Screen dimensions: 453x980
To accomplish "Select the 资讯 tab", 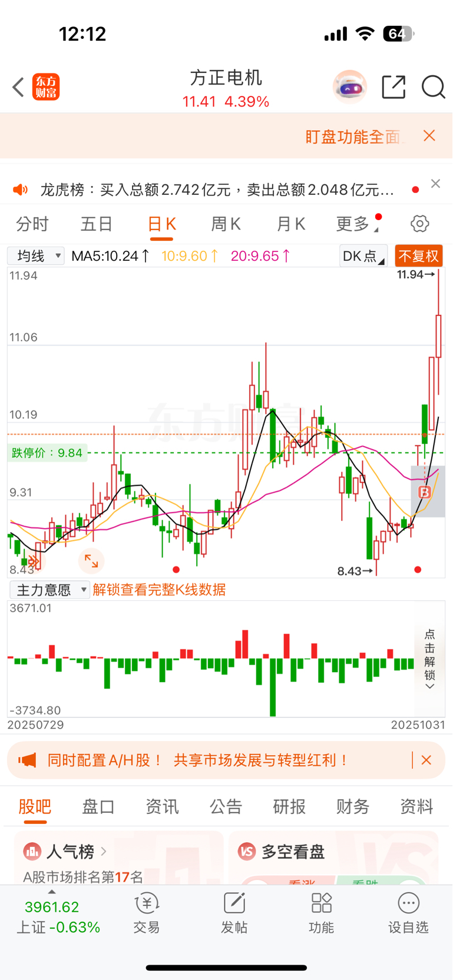I will pyautogui.click(x=162, y=806).
